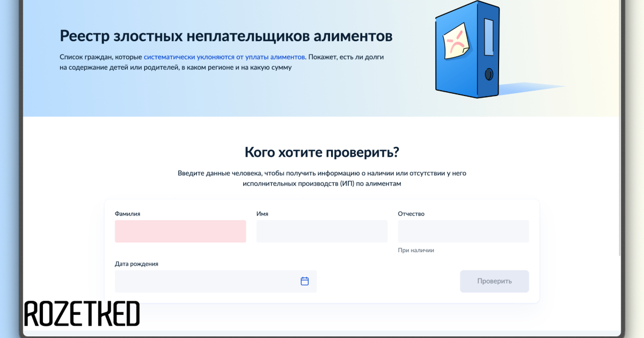
Task: Select the Дата рождения date field
Action: (x=207, y=281)
